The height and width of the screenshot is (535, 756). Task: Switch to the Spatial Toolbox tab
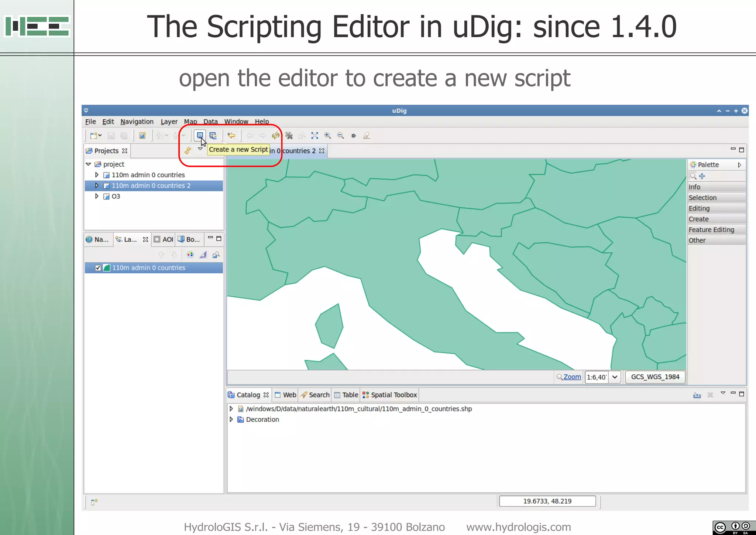(x=390, y=395)
